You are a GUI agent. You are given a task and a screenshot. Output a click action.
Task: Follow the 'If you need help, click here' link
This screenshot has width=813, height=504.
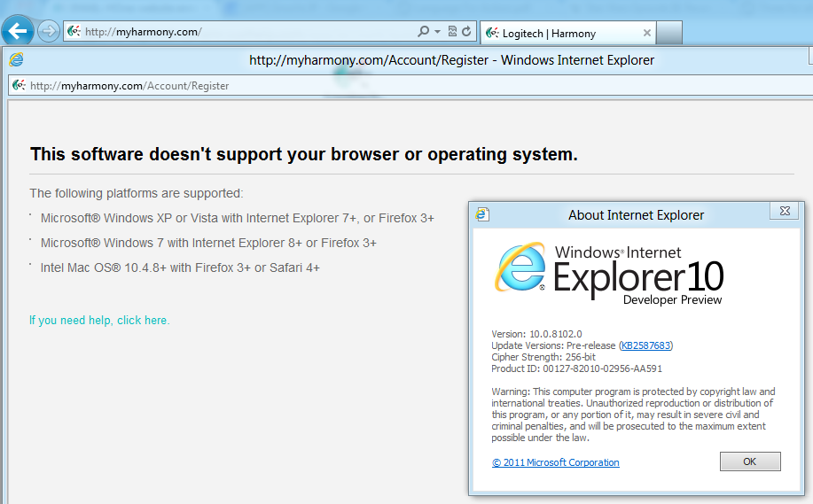coord(99,320)
